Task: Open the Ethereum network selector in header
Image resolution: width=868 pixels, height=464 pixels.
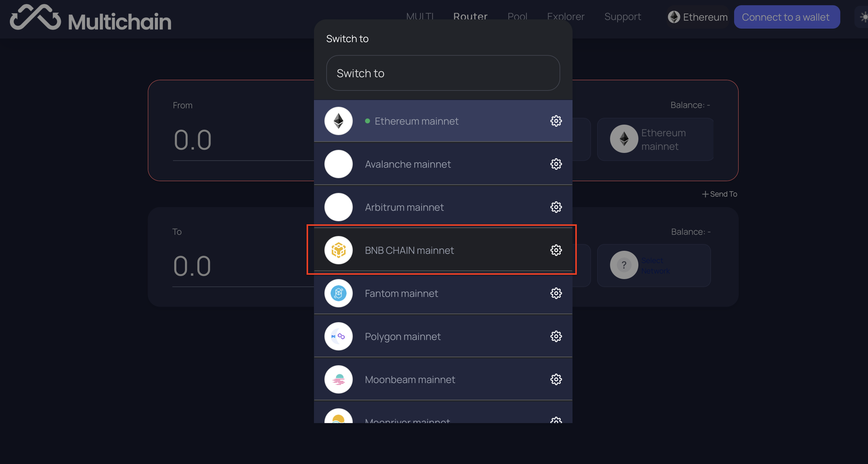Action: [697, 17]
